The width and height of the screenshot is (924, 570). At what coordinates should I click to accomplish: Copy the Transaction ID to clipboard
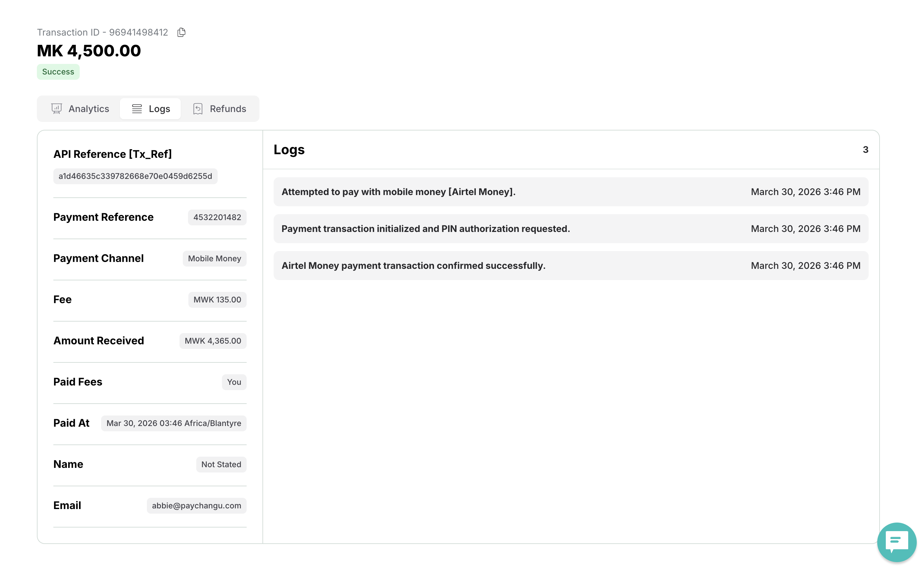point(181,32)
